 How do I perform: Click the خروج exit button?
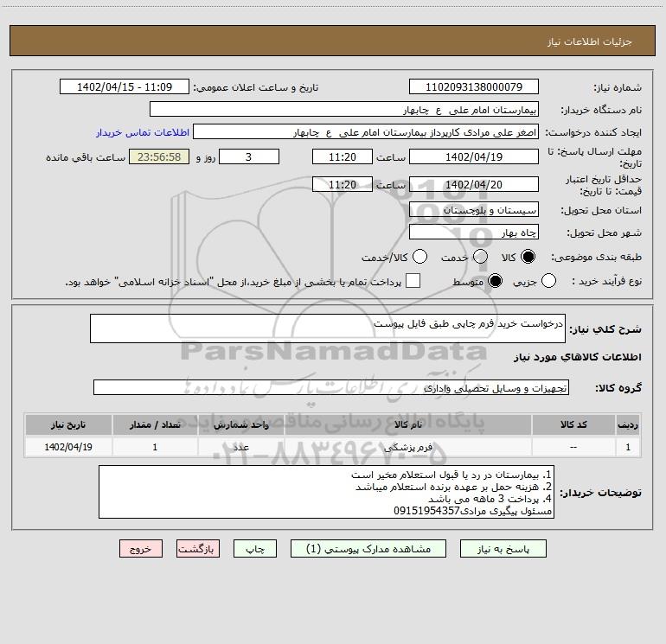point(141,549)
